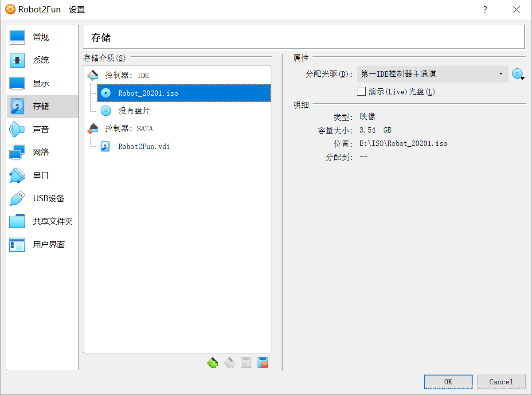Click the help question mark button
This screenshot has width=532, height=395.
(485, 9)
